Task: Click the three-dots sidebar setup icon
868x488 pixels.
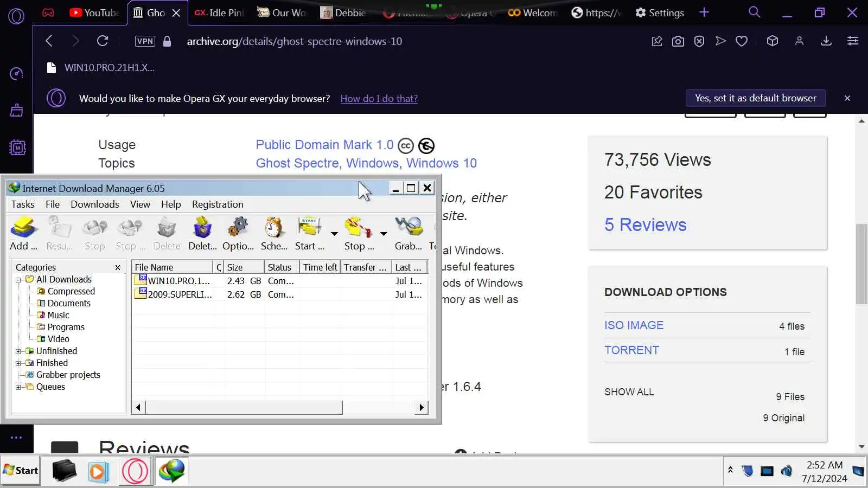Action: (16, 437)
